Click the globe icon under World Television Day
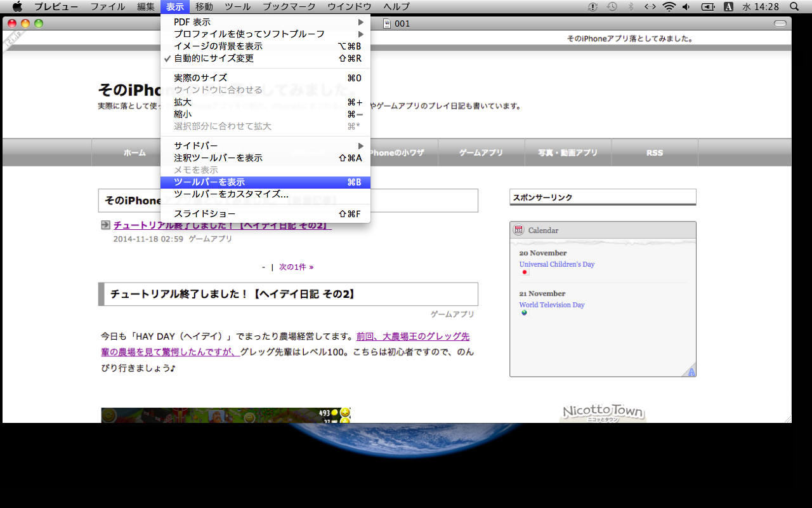Screen dimensions: 812x508 coord(524,313)
